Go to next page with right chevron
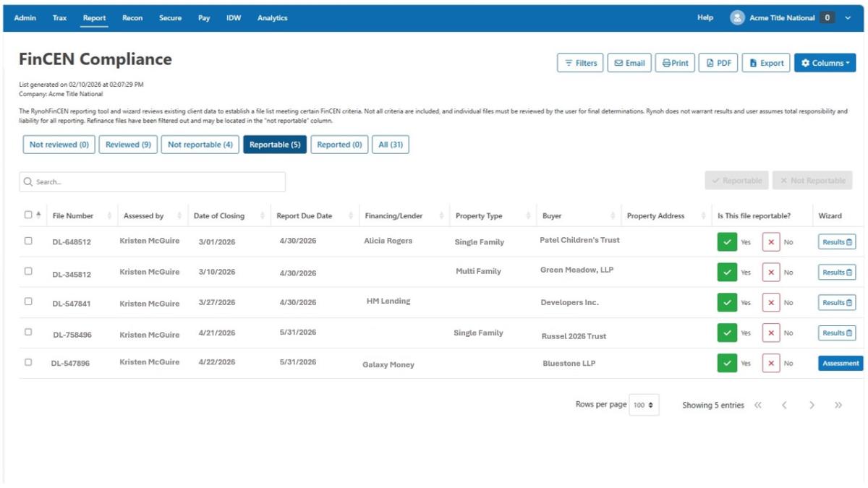The height and width of the screenshot is (488, 868). 812,406
